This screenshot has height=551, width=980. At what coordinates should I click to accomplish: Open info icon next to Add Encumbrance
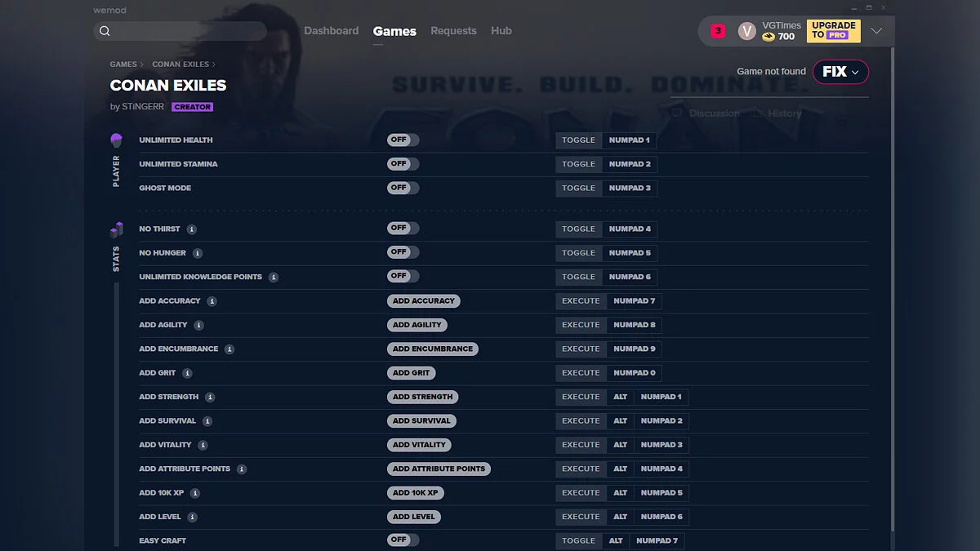[229, 349]
